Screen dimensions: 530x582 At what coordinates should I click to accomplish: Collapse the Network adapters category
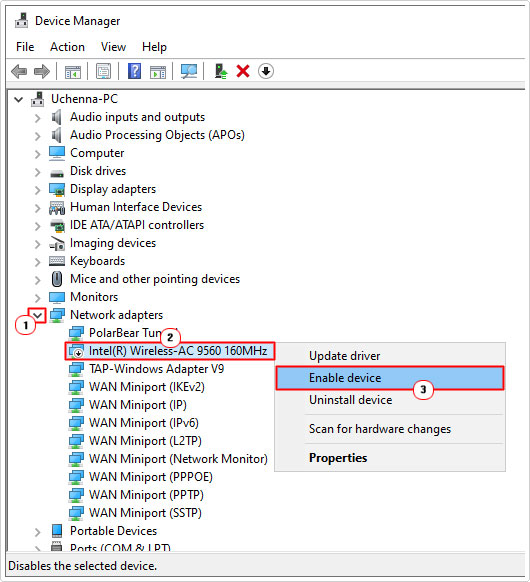click(x=37, y=315)
